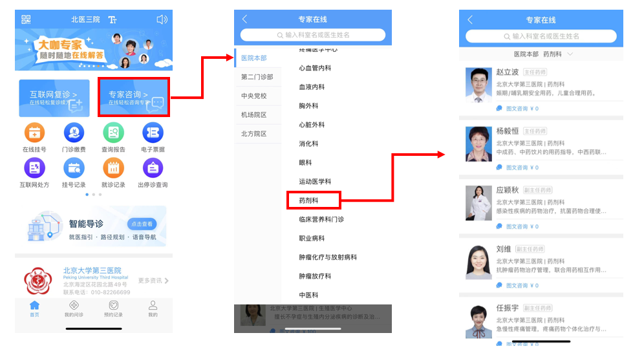Open 智能导诊 building map illustration

[x=45, y=226]
